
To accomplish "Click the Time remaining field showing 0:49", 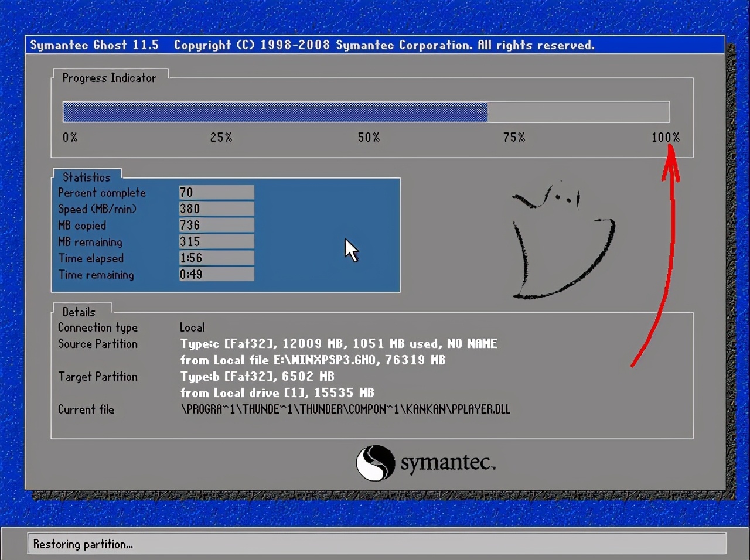I will (216, 274).
